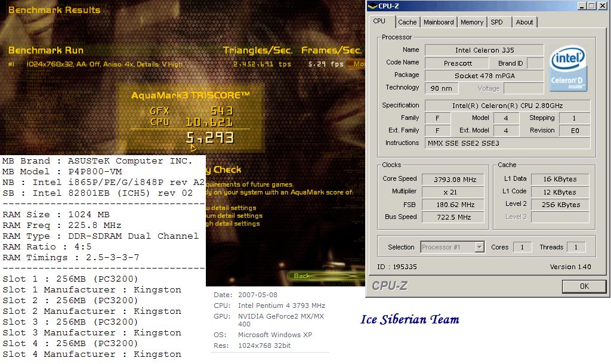Click the Bus Speed value '722.5 MHz'
Screen dimensions: 611x364
click(x=453, y=217)
